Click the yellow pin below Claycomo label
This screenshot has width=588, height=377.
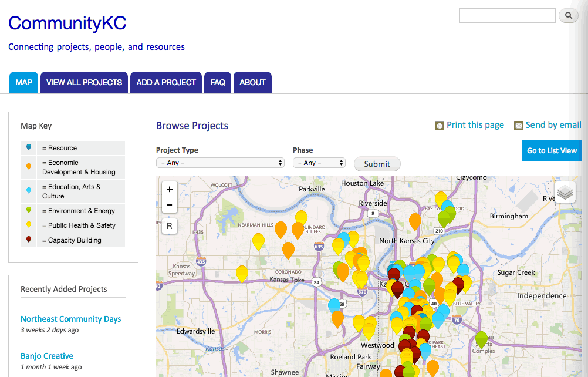tap(441, 199)
